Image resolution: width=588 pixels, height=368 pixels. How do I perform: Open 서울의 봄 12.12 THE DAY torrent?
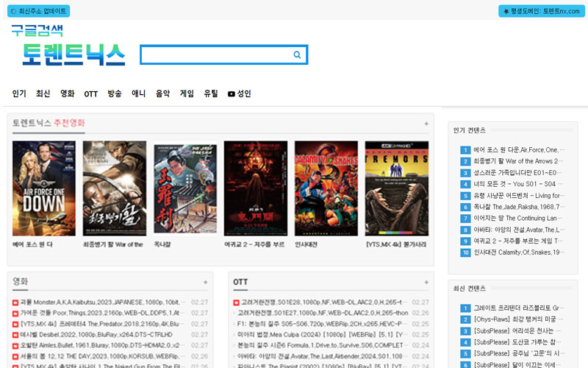(102, 356)
